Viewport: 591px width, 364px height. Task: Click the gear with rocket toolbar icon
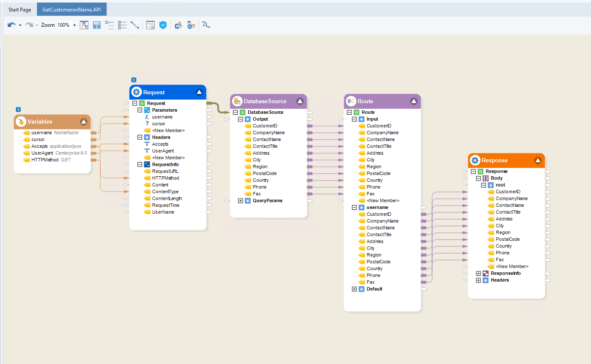click(178, 25)
